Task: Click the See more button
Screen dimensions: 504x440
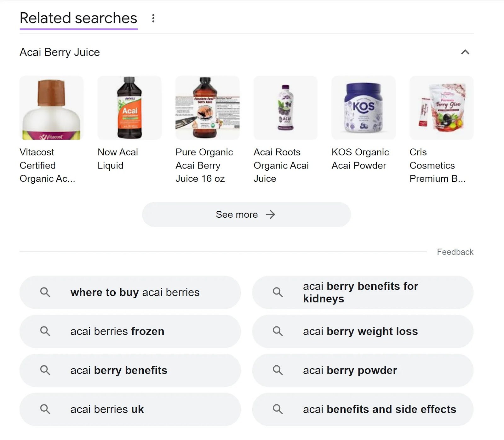Action: (x=246, y=214)
